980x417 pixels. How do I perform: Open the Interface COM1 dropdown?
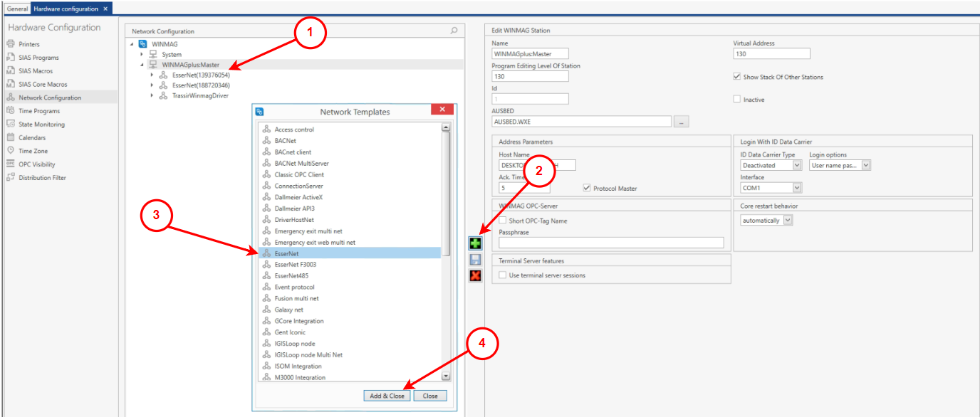tap(771, 188)
